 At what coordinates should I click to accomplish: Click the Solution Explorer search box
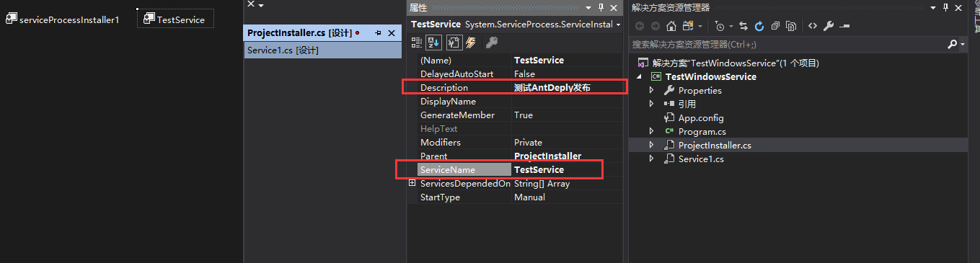(787, 44)
